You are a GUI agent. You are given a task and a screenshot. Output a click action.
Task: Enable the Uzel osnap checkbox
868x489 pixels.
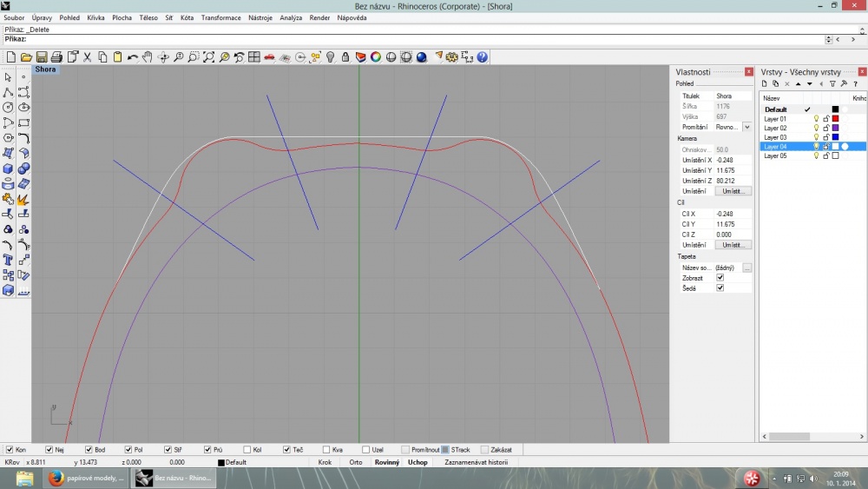pyautogui.click(x=366, y=450)
